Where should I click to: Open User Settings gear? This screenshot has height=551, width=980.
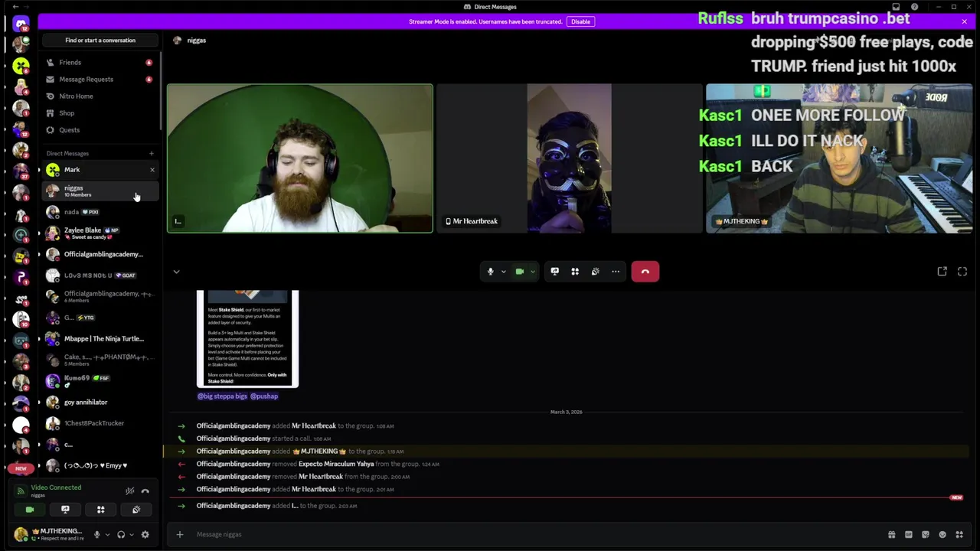pyautogui.click(x=145, y=534)
